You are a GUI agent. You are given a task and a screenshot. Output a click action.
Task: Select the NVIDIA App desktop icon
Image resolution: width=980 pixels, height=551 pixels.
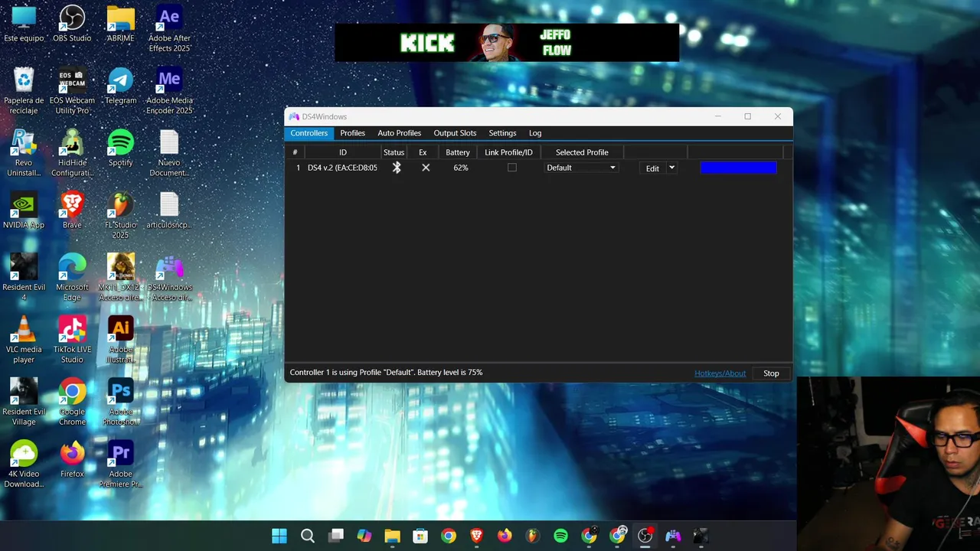[x=24, y=210]
